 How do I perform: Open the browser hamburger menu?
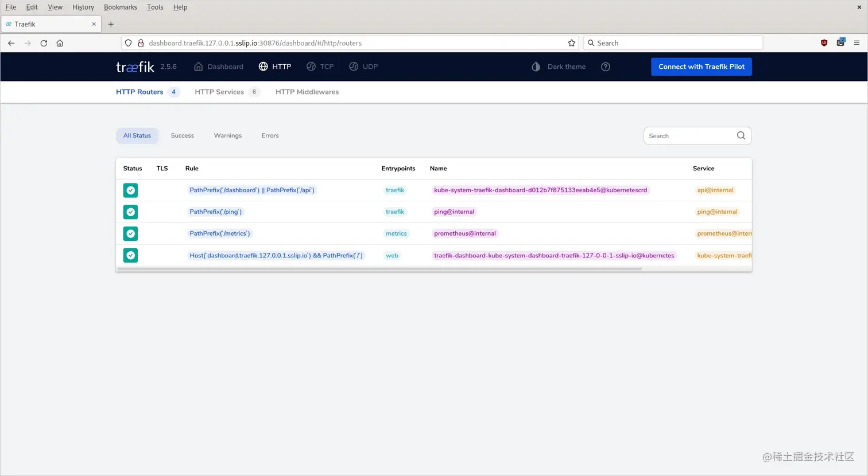click(x=857, y=43)
